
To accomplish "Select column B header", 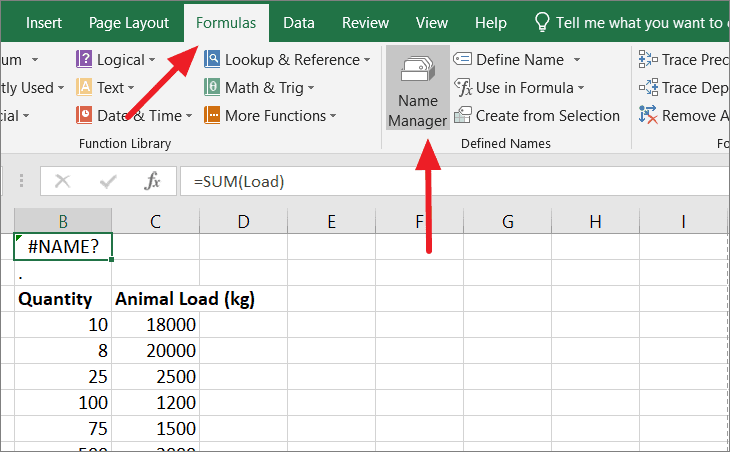I will pyautogui.click(x=63, y=221).
